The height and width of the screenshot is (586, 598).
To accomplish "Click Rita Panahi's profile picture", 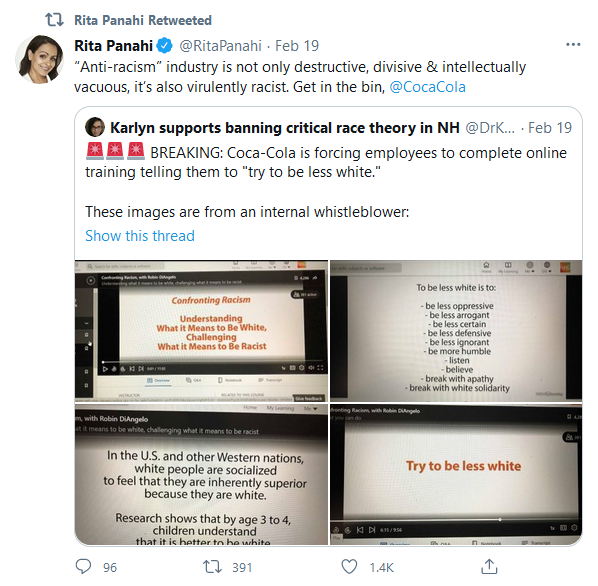I will click(39, 59).
